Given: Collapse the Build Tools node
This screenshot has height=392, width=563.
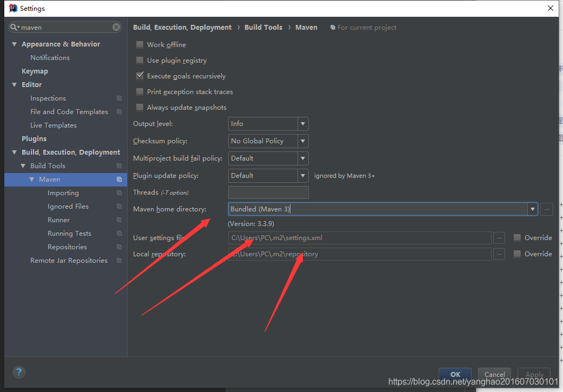Looking at the screenshot, I should point(23,166).
